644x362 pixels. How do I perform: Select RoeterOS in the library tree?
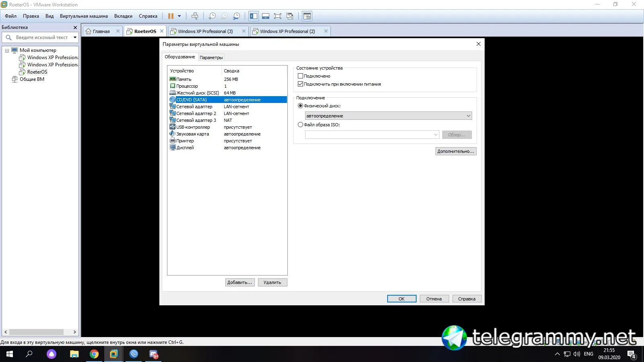coord(37,72)
